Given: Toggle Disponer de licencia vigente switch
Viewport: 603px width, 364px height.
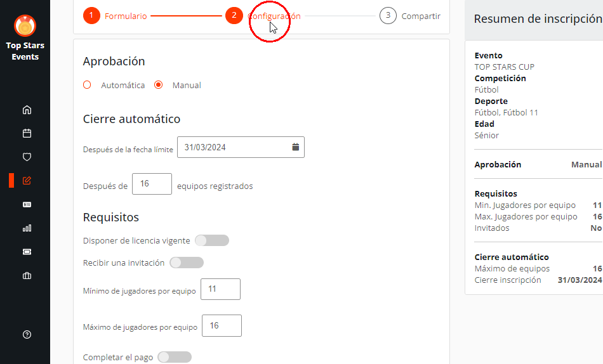Looking at the screenshot, I should [x=212, y=240].
